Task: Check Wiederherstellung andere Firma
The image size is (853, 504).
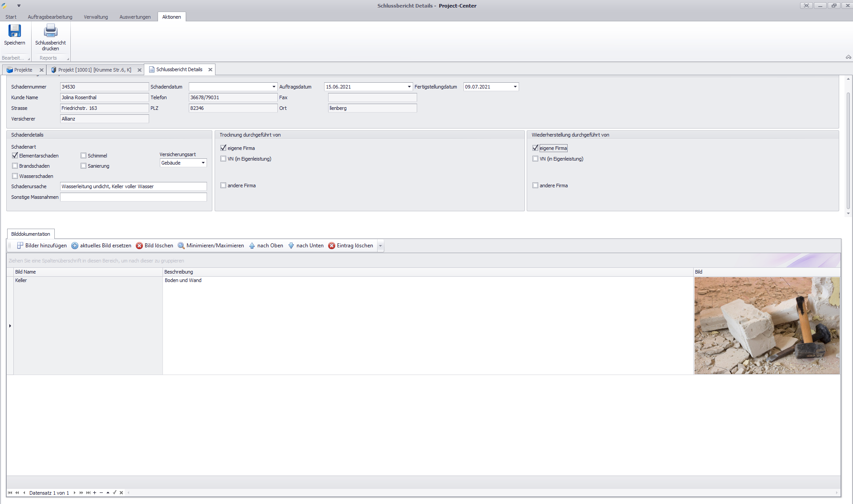Action: click(x=536, y=185)
